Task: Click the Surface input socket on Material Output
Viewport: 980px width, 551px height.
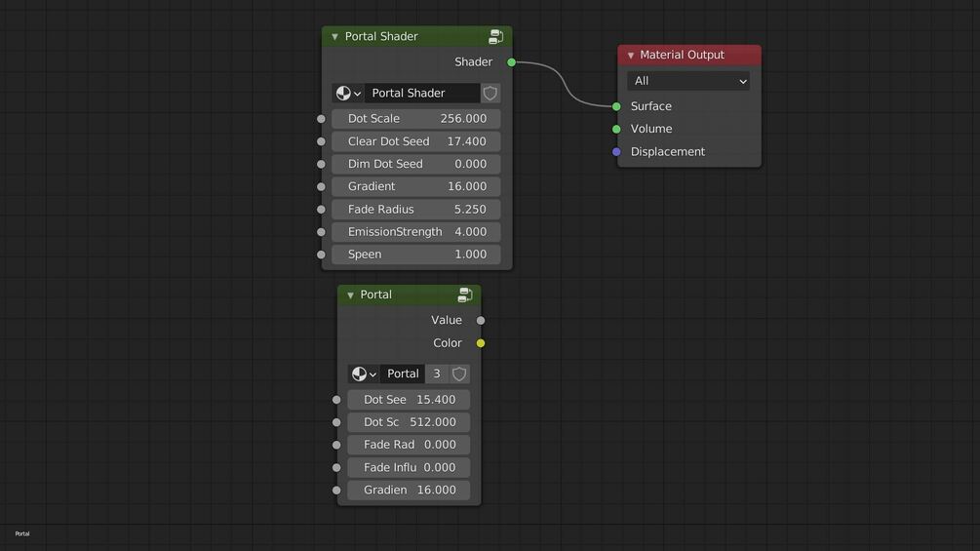Action: [x=616, y=106]
